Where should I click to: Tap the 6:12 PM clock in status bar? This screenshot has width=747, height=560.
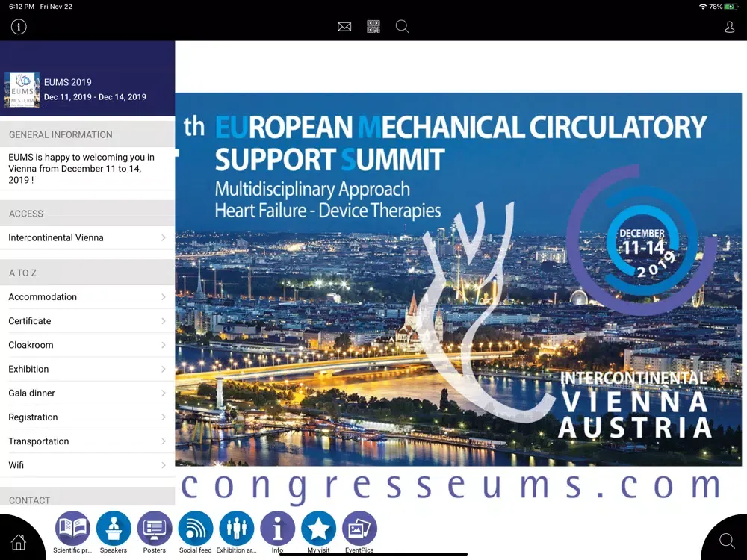(22, 7)
